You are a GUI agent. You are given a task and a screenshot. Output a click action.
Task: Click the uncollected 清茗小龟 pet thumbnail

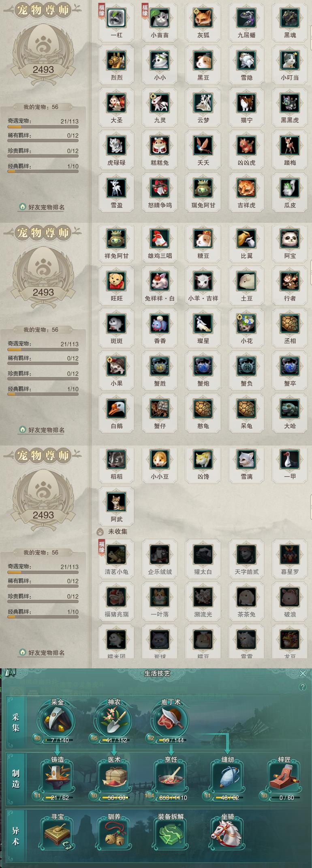pyautogui.click(x=116, y=555)
